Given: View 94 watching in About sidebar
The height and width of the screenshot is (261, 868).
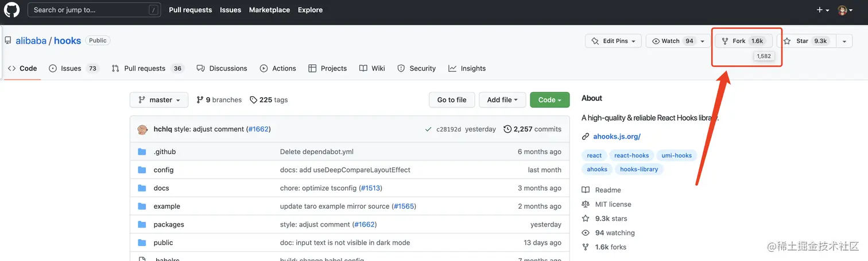Looking at the screenshot, I should [609, 233].
